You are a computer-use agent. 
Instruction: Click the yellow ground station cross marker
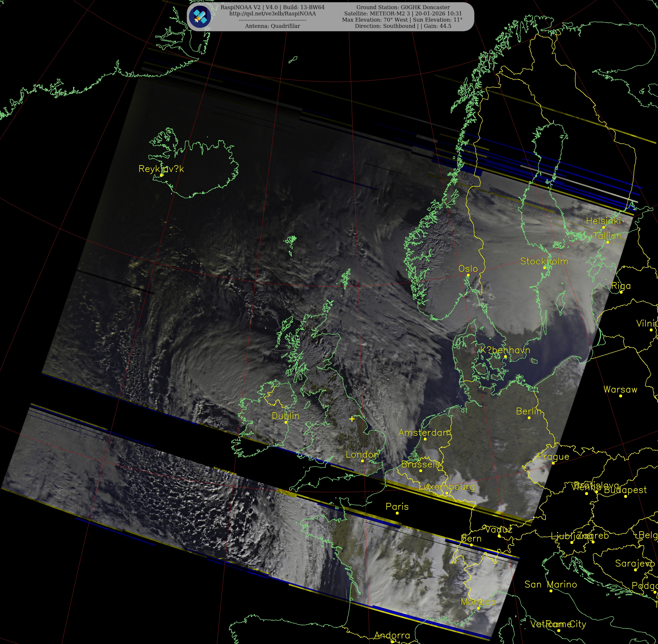click(352, 419)
